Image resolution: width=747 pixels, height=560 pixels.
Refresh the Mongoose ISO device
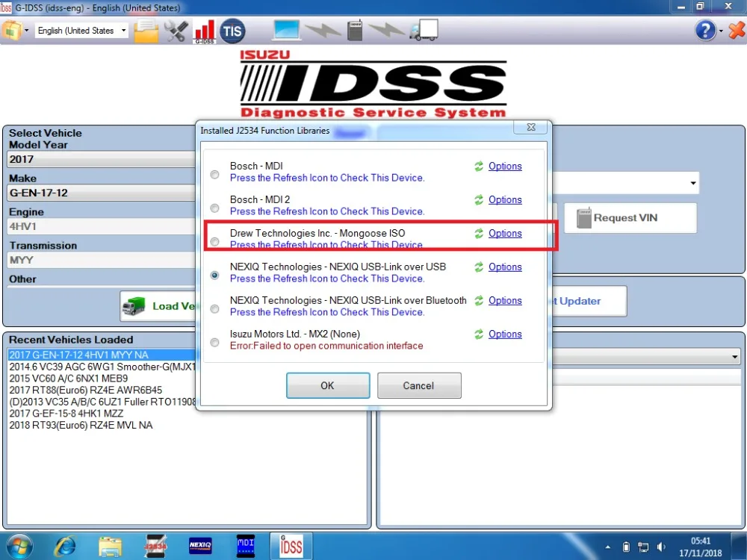(x=479, y=233)
